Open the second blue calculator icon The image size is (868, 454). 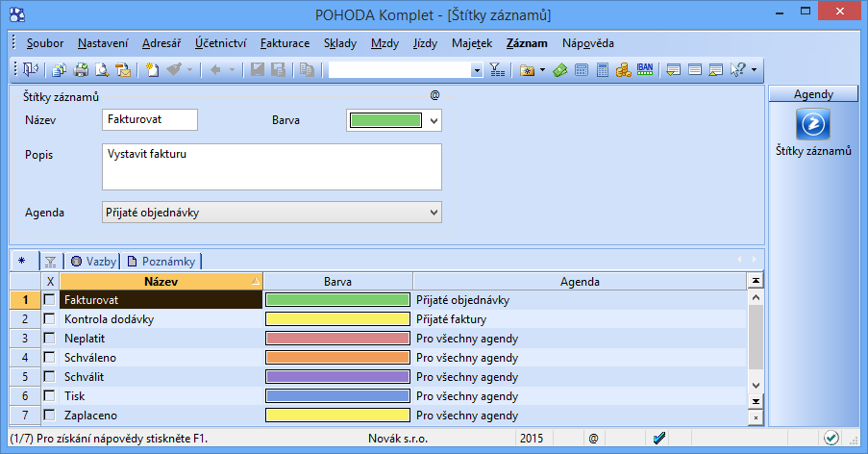click(x=603, y=70)
